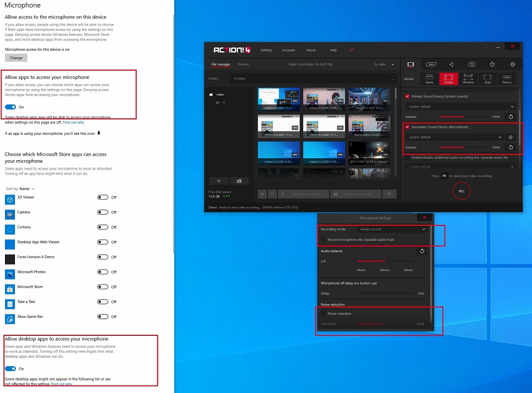Click Upload to Facebook

pos(304,194)
